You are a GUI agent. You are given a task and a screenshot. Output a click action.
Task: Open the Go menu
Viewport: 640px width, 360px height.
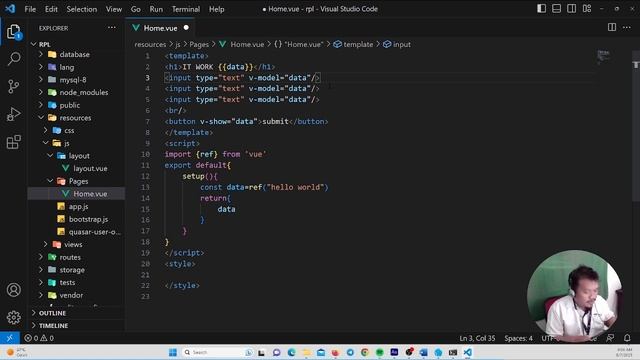pos(136,9)
